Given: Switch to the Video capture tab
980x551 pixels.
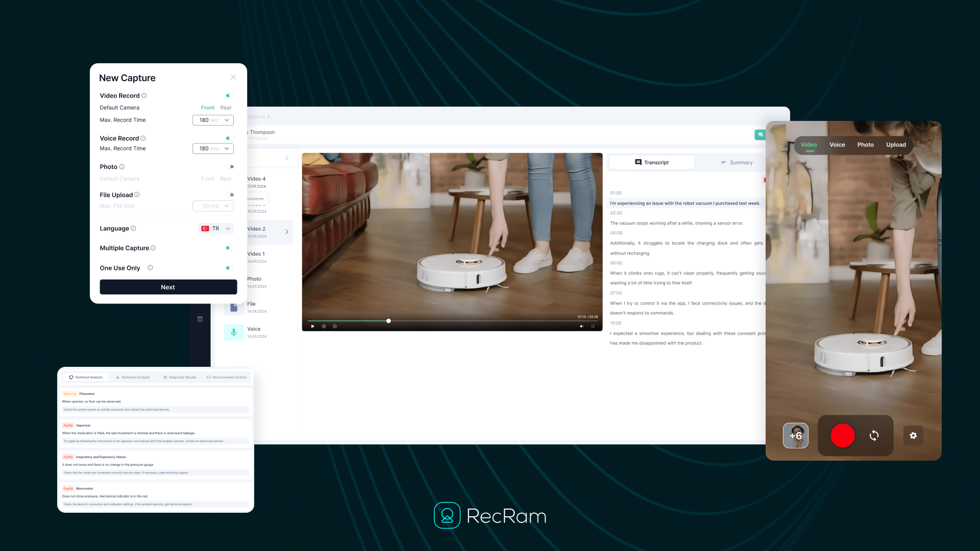Looking at the screenshot, I should click(x=808, y=144).
